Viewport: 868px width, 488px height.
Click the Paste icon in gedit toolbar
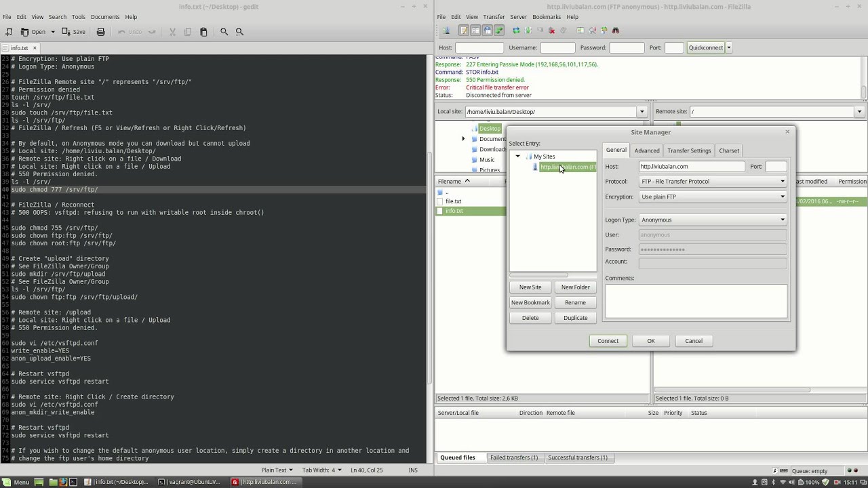(x=203, y=32)
